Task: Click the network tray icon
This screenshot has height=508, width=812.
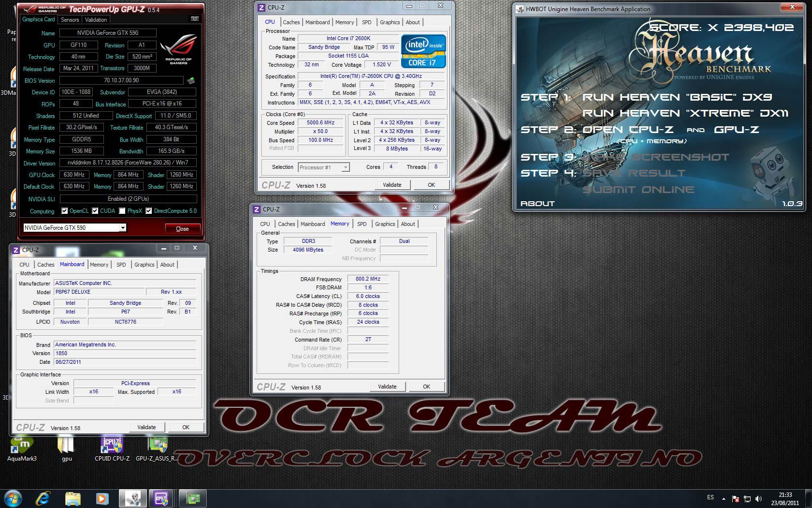Action: [747, 499]
